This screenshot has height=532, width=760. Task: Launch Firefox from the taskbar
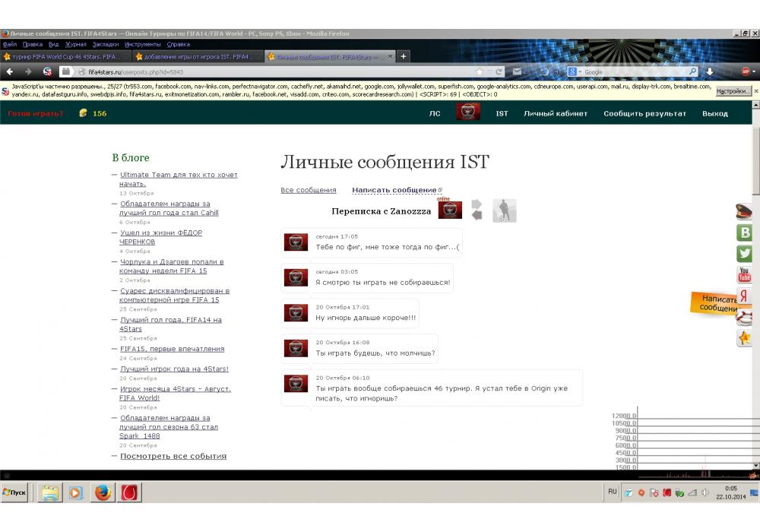pyautogui.click(x=103, y=492)
